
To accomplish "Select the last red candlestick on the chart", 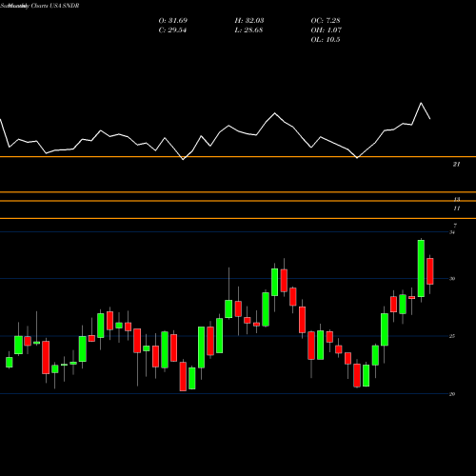I will pos(430,271).
